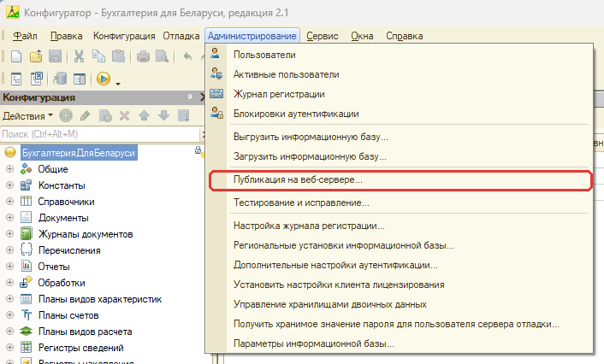Expand the Планы счетов node
Image resolution: width=604 pixels, height=364 pixels.
tap(10, 314)
